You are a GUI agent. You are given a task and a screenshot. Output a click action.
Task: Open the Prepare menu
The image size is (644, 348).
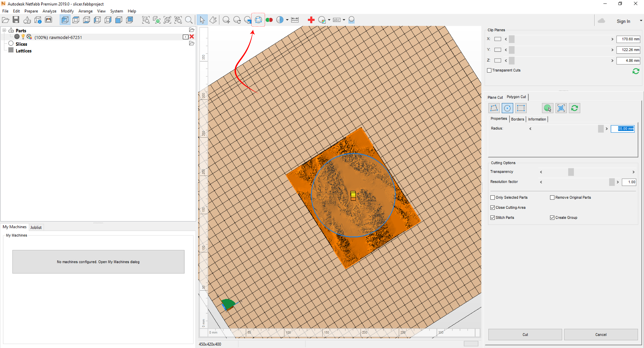coord(31,11)
